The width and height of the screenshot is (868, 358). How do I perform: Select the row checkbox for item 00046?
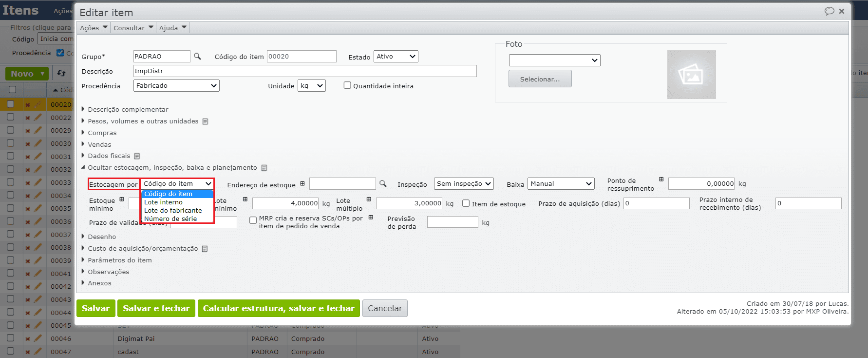point(10,338)
